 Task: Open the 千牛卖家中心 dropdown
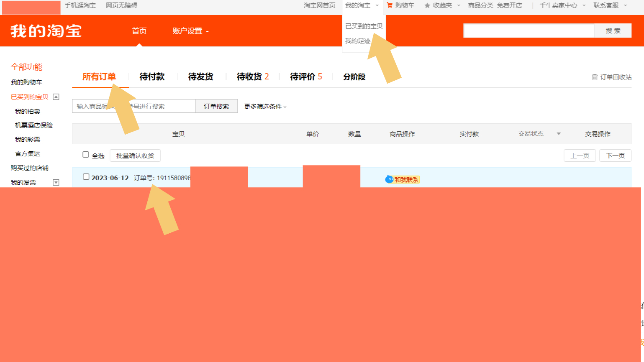562,5
